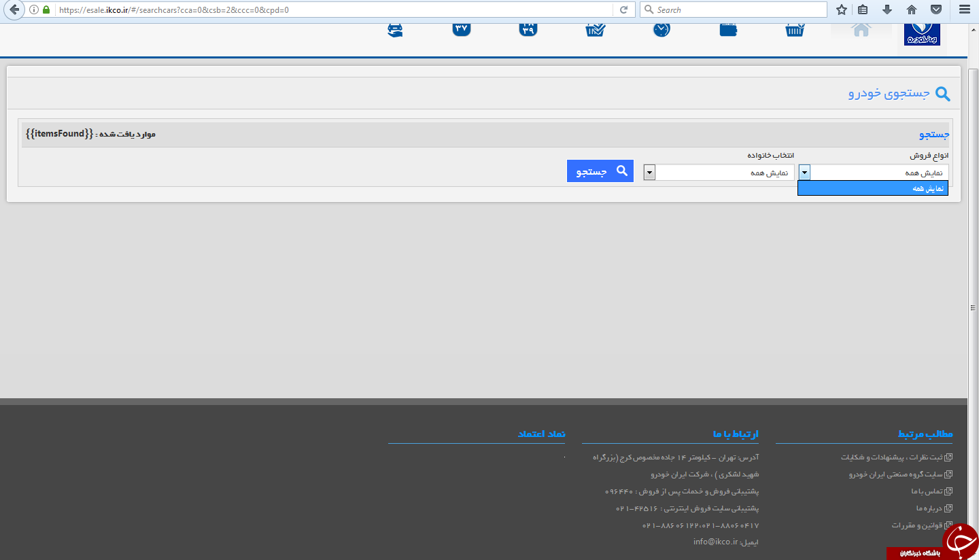The image size is (979, 560).
Task: Click the نماد اعتماد footer heading
Action: pos(541,434)
